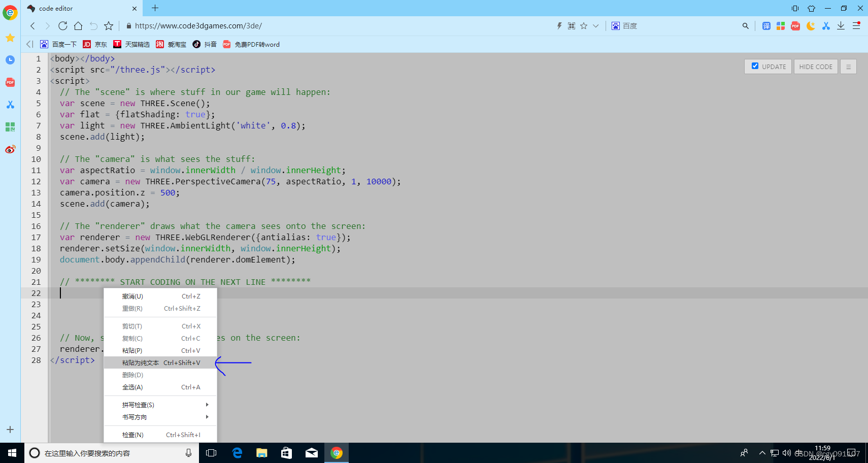Click the lightning speed mode icon
This screenshot has width=868, height=463.
point(559,26)
